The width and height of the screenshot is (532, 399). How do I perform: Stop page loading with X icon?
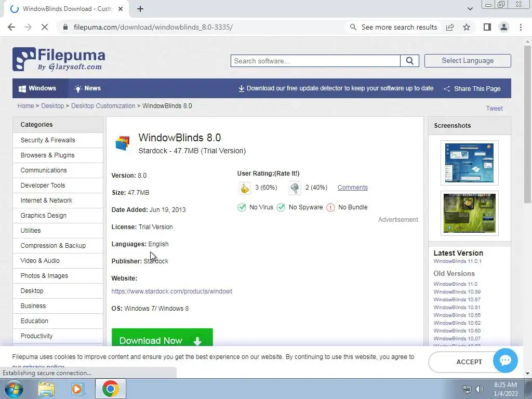pos(45,27)
